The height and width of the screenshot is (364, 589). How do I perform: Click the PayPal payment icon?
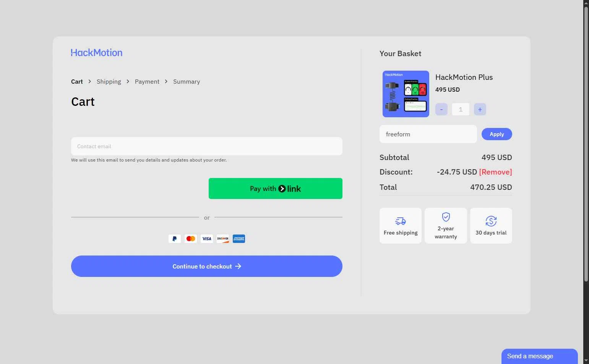tap(175, 239)
